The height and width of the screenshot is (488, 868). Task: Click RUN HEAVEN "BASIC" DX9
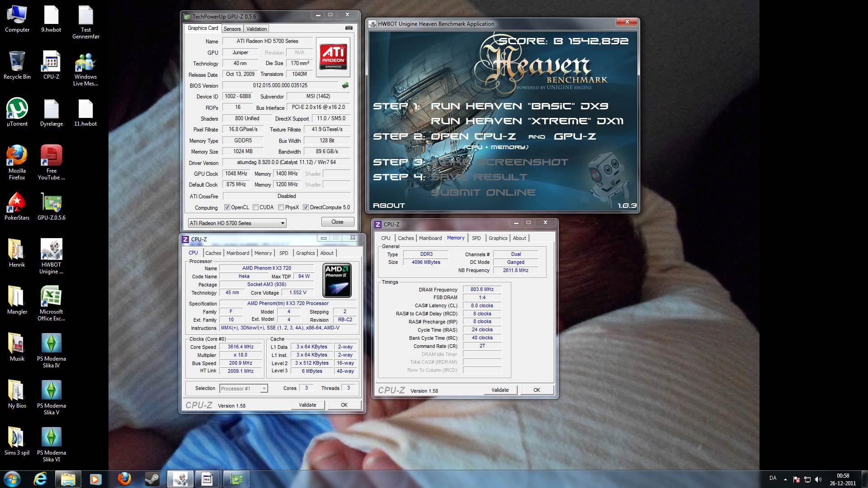(519, 106)
